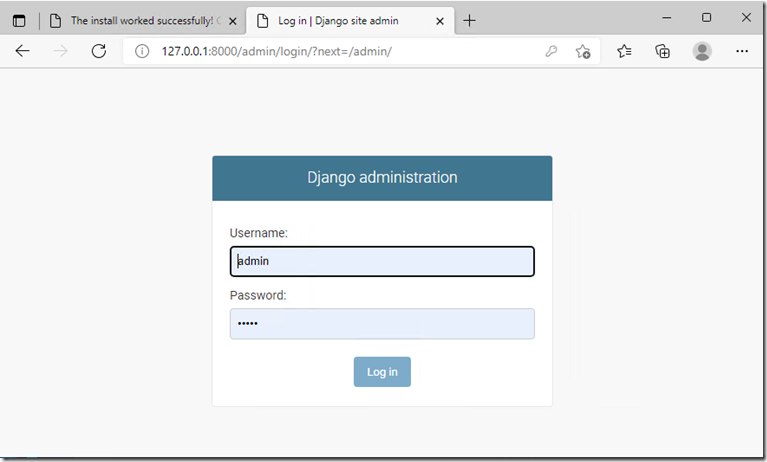Open saved passwords key icon
767x462 pixels.
click(x=551, y=51)
